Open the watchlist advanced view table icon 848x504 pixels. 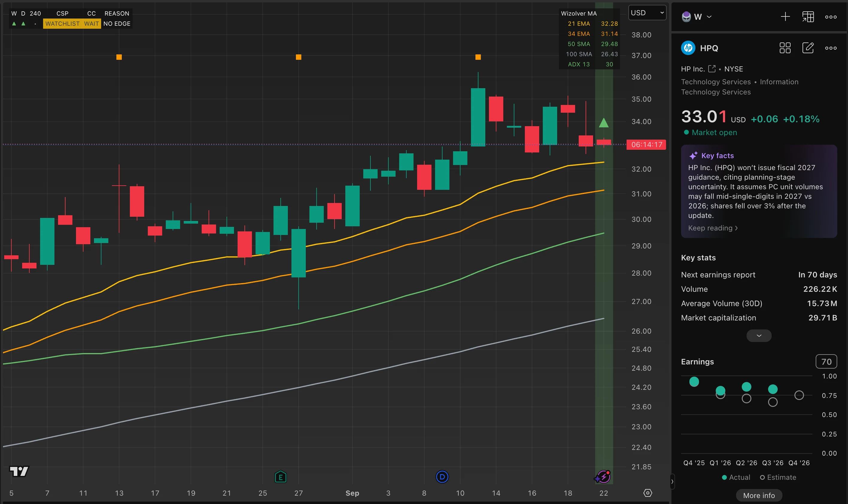click(x=808, y=17)
